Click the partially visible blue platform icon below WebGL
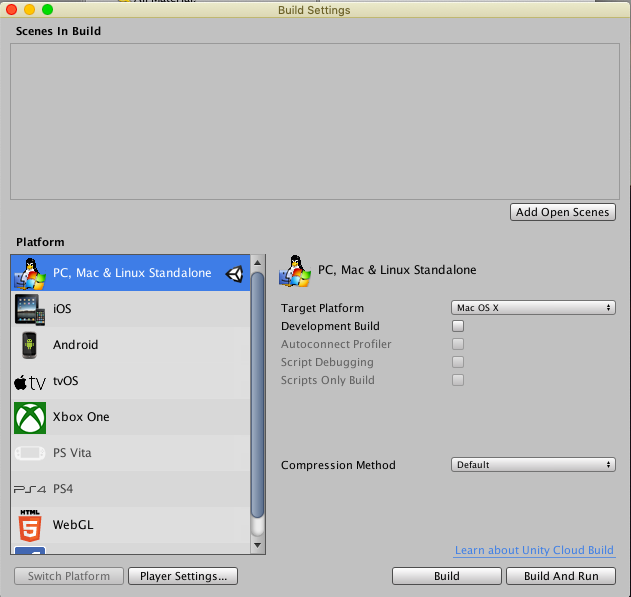 30,550
